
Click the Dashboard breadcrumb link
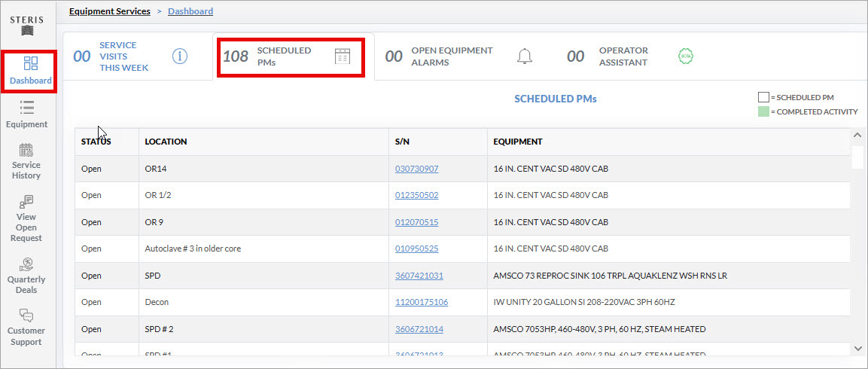190,11
